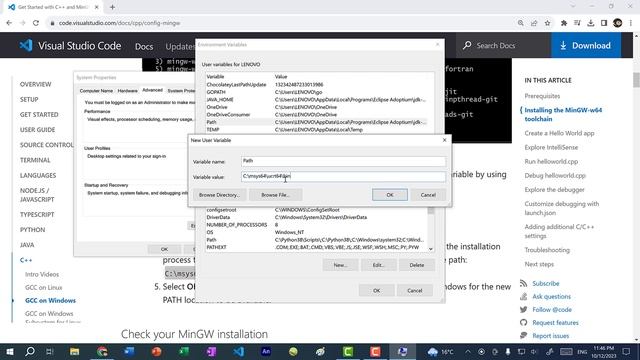The height and width of the screenshot is (360, 640).
Task: Click the Twitter Follow @code icon
Action: pyautogui.click(x=523, y=309)
